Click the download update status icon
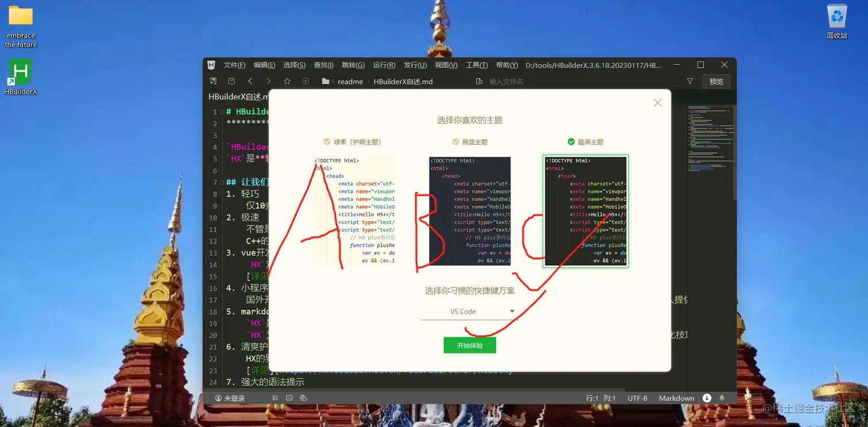Viewport: 868px width, 427px height. (707, 398)
